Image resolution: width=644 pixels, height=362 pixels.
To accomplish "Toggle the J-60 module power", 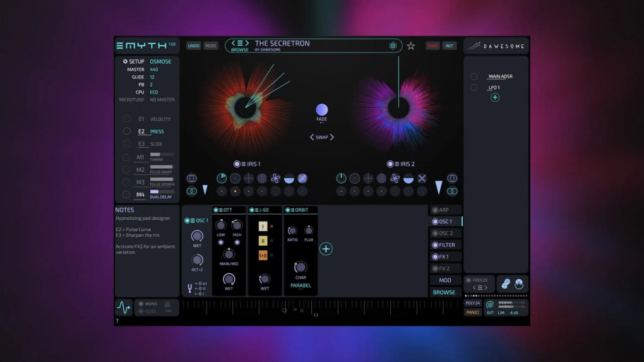I will 252,210.
